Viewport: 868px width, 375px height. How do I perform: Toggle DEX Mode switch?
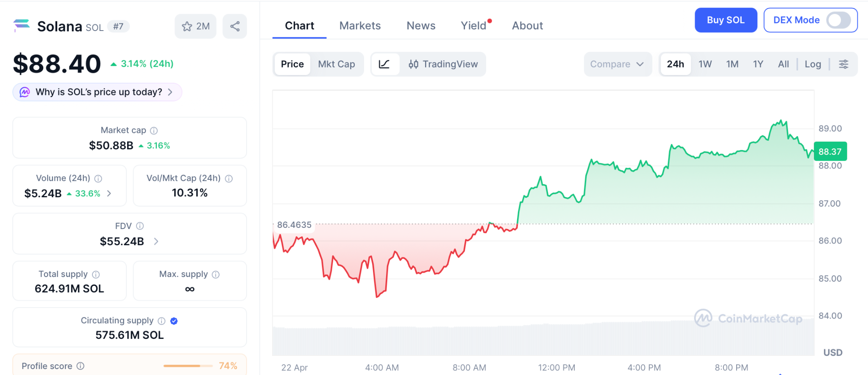pos(838,20)
